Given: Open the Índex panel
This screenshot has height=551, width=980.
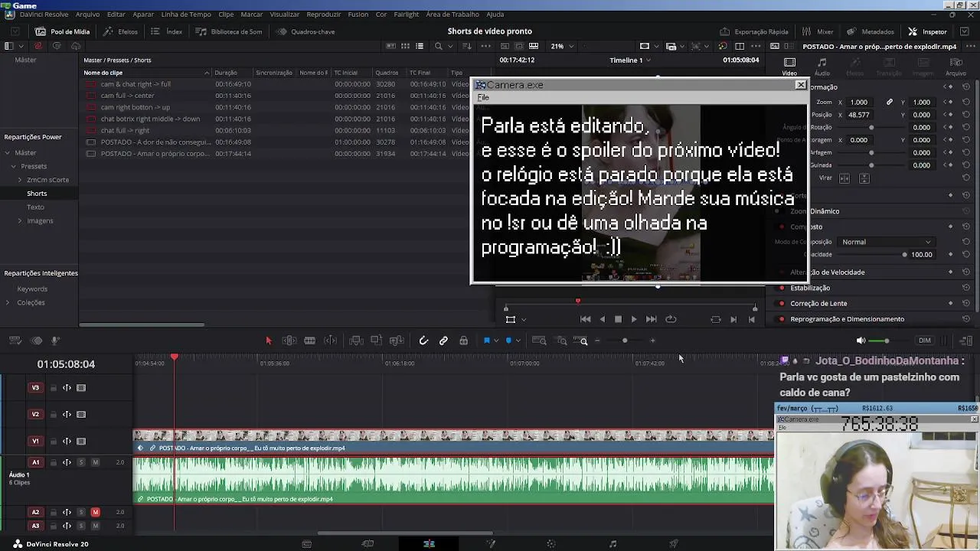Looking at the screenshot, I should (x=167, y=31).
